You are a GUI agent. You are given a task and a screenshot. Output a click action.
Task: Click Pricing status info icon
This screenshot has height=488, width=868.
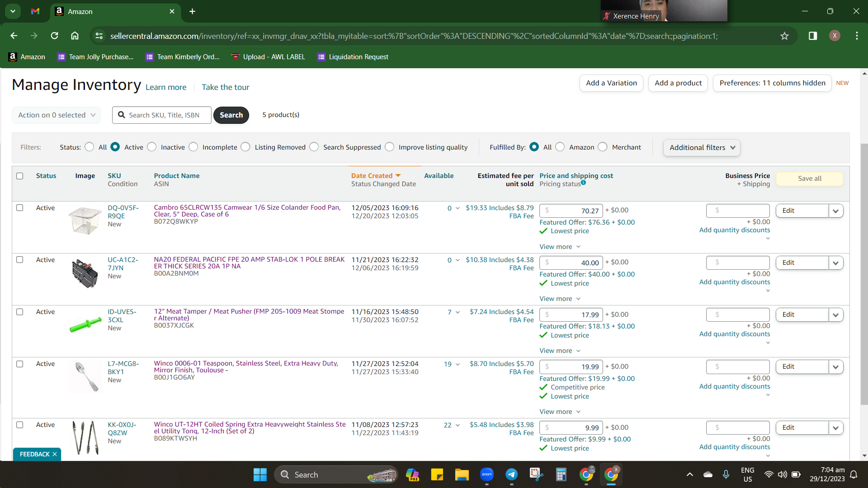[583, 183]
